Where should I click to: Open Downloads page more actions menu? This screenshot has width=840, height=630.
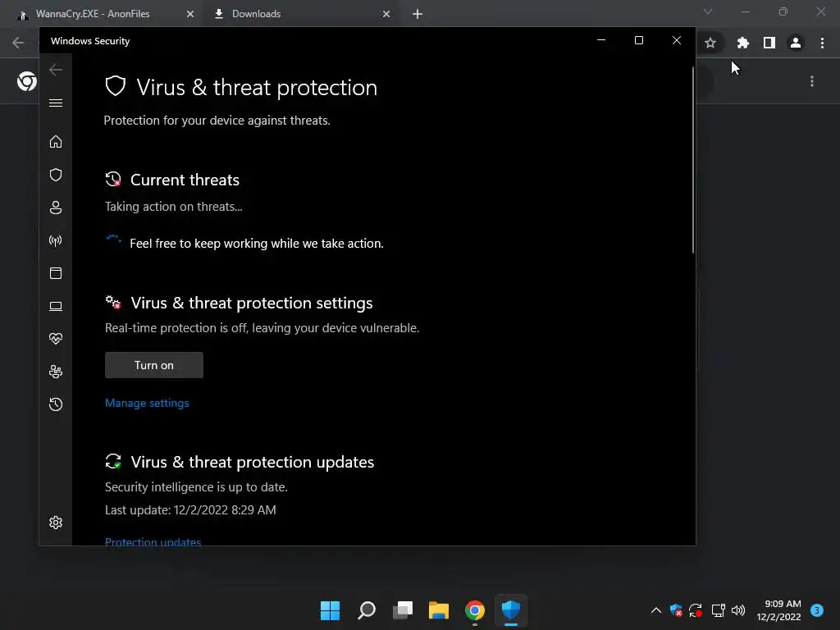tap(812, 81)
